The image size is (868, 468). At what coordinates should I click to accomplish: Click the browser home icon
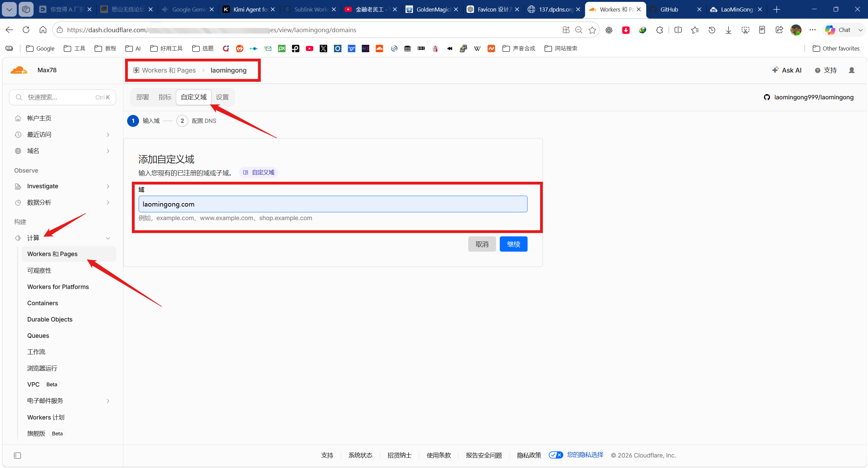[43, 30]
